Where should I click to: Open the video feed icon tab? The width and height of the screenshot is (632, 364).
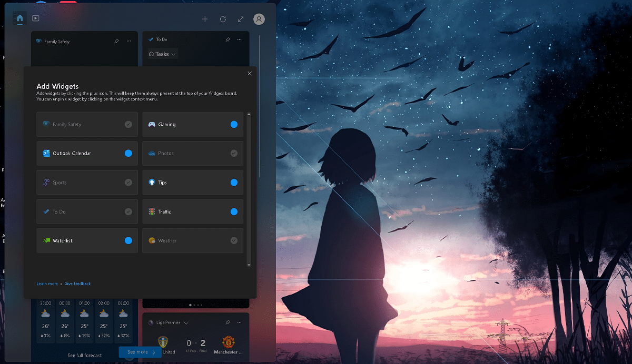tap(35, 18)
